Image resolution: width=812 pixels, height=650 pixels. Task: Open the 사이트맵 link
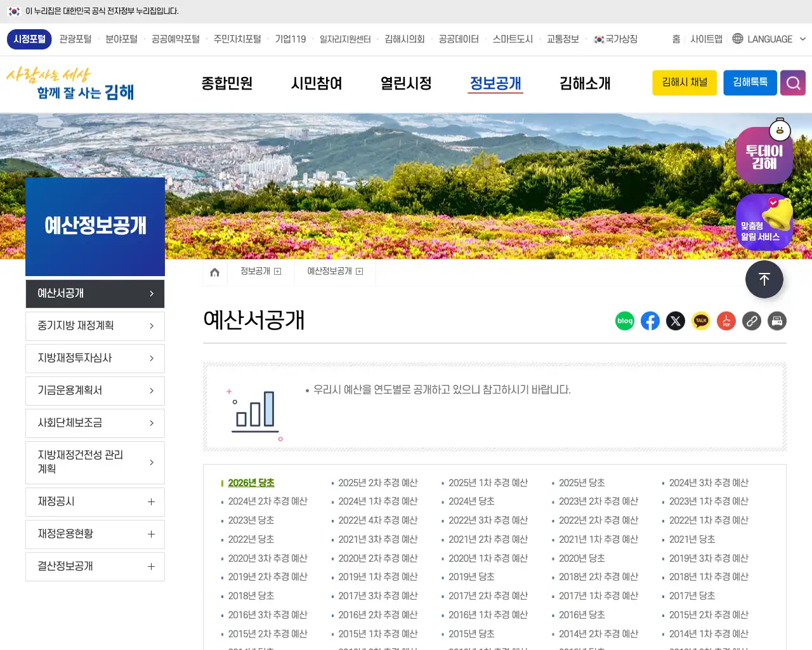coord(706,39)
